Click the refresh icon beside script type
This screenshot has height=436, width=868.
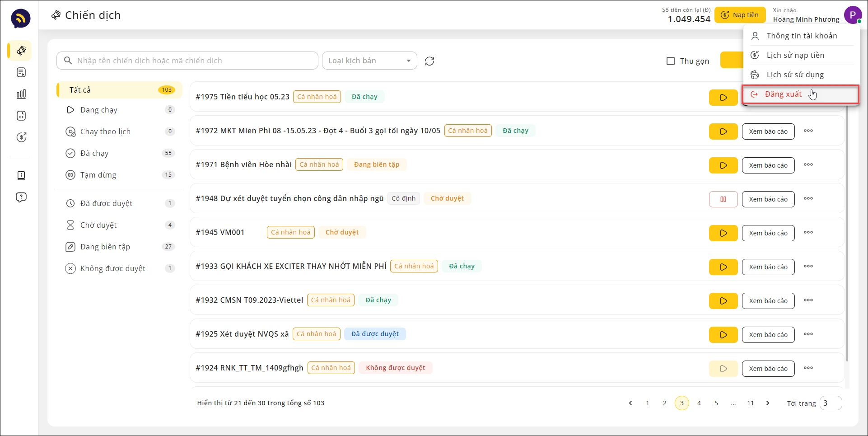coord(429,61)
